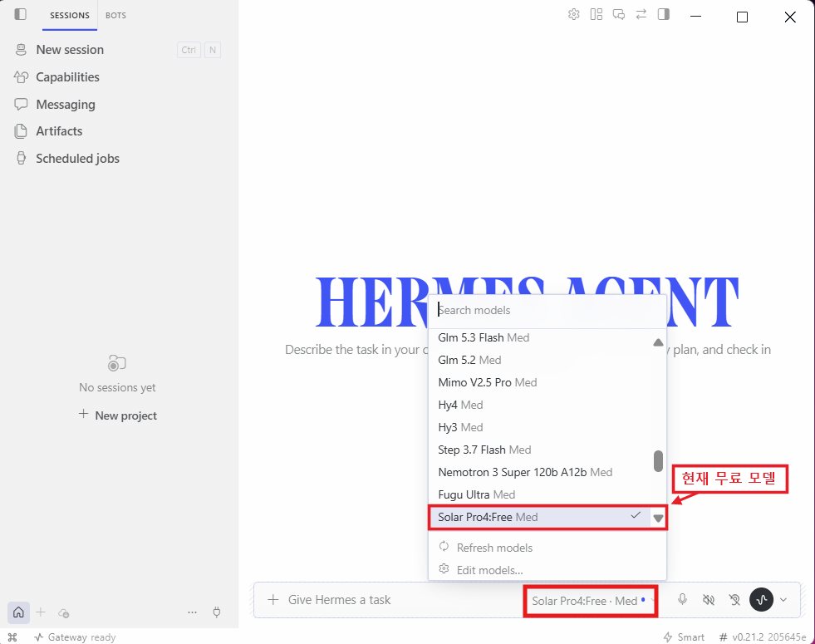Open the three-dots more menu
The height and width of the screenshot is (644, 815).
point(192,612)
